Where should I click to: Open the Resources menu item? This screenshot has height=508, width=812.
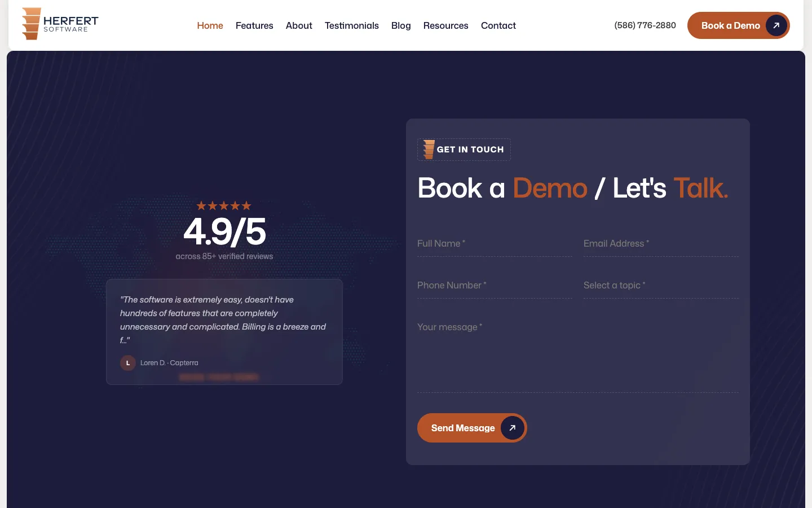click(x=446, y=25)
